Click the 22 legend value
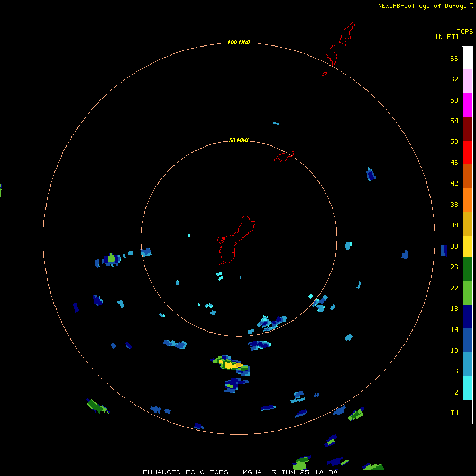 point(454,288)
